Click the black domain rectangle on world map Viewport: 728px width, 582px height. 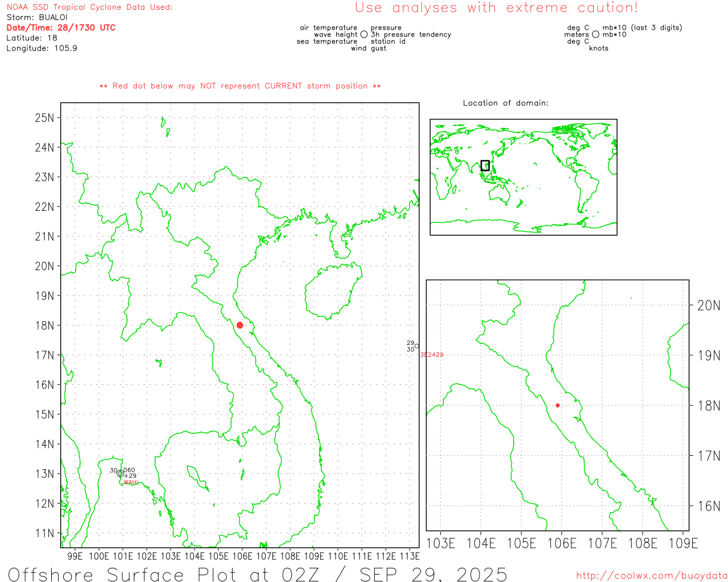(485, 165)
